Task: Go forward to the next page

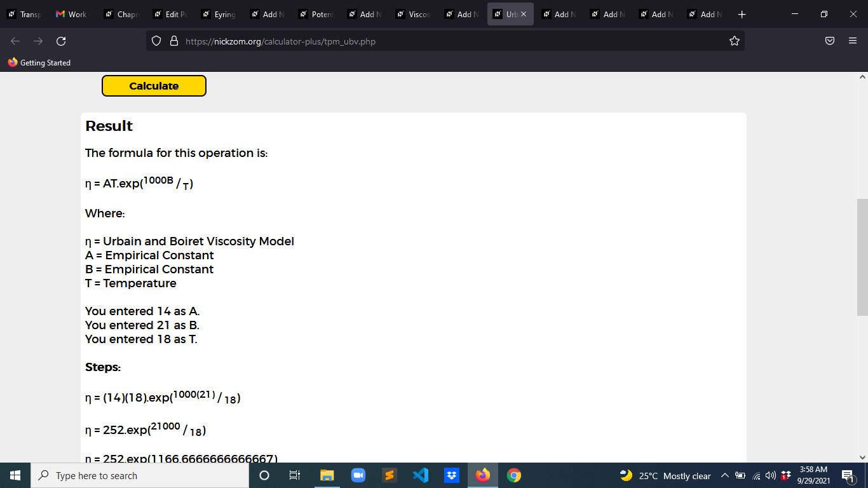Action: coord(38,41)
